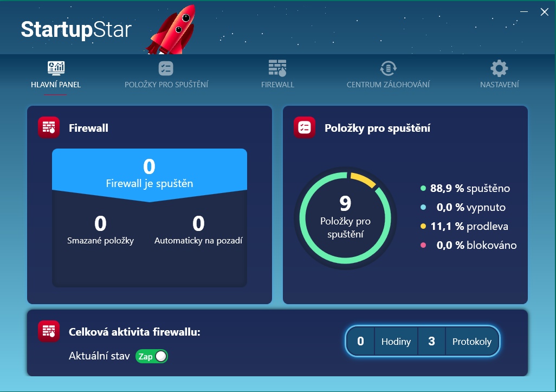556x392 pixels.
Task: Click the yellow prodleva legend dot
Action: (x=423, y=227)
